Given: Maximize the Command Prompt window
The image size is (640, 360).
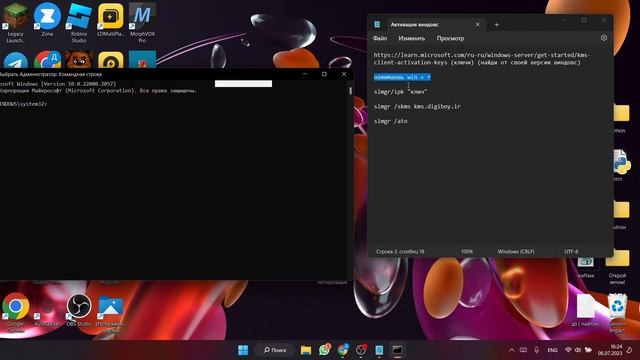Looking at the screenshot, I should [x=324, y=74].
